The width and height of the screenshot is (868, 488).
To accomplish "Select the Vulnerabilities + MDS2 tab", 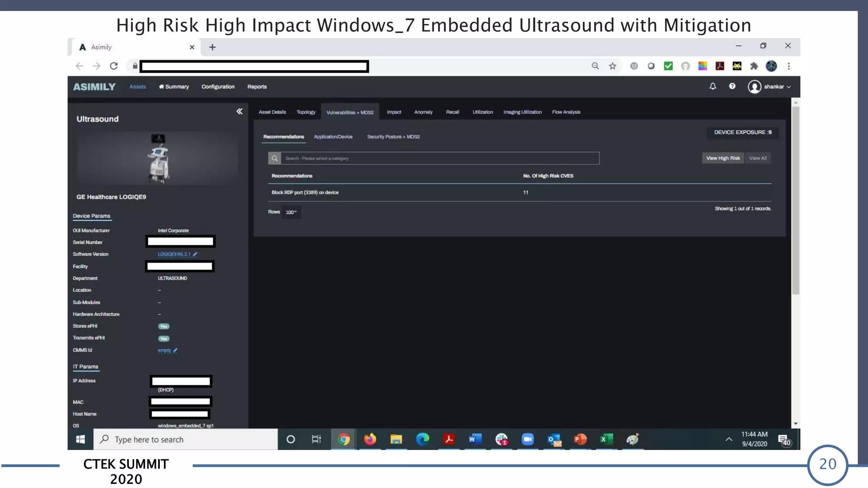I will (x=350, y=113).
